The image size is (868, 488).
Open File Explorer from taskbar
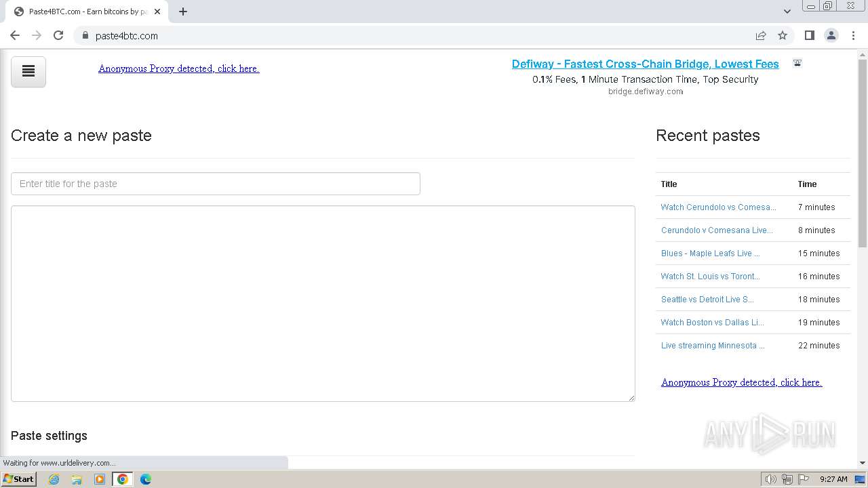(77, 479)
